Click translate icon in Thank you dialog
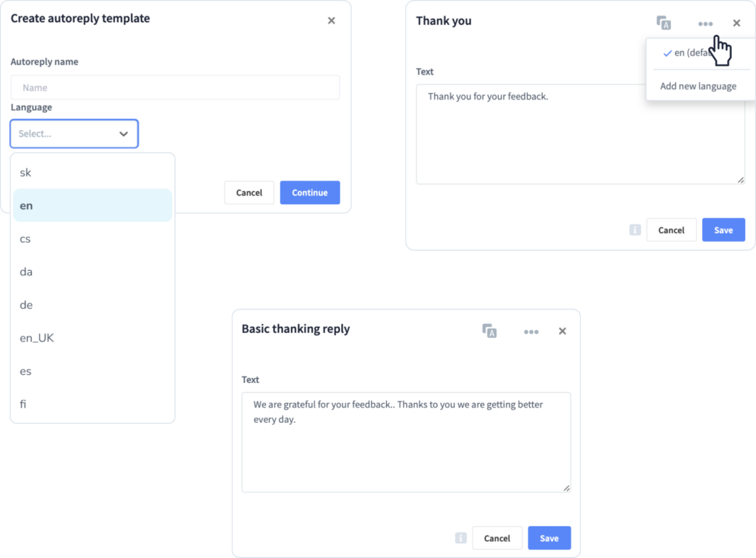The height and width of the screenshot is (558, 756). point(664,23)
